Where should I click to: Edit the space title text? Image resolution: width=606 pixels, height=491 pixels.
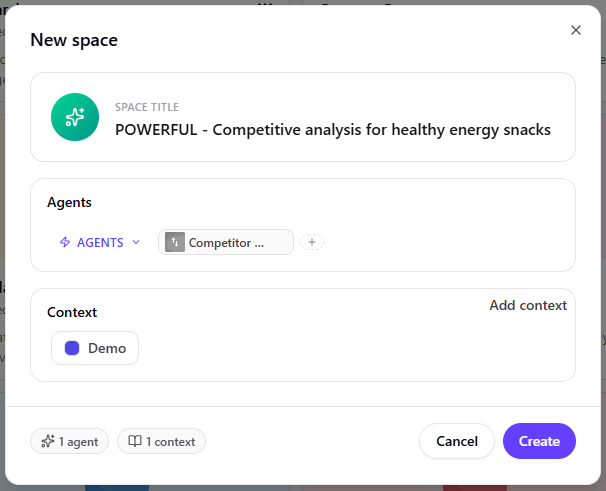332,129
